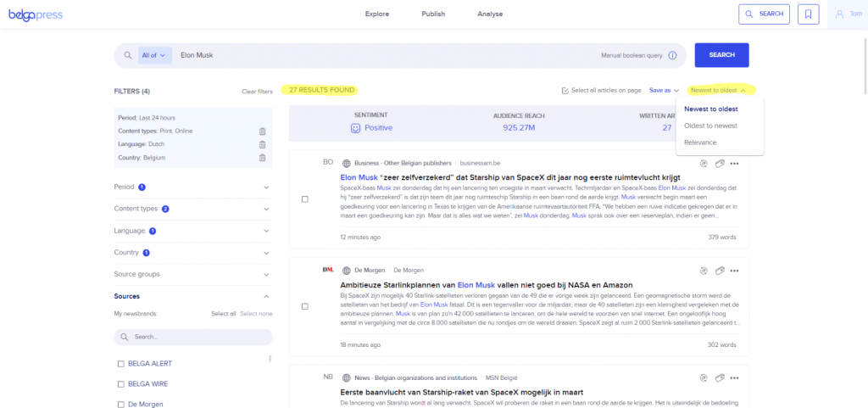Image resolution: width=868 pixels, height=408 pixels.
Task: Click magnifier icon in Sources search box
Action: 125,337
